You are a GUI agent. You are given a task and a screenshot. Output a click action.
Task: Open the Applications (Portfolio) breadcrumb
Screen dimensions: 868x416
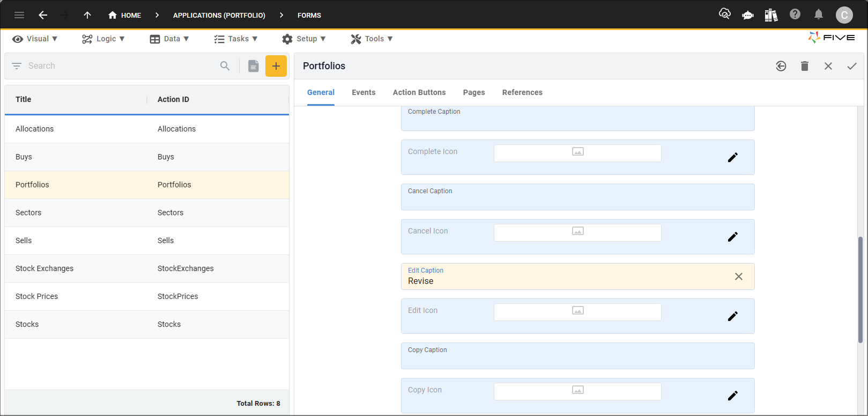click(219, 15)
